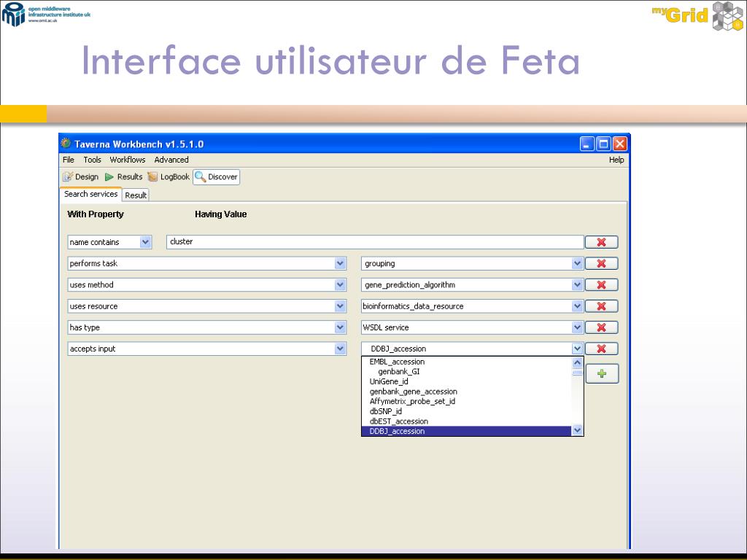Viewport: 747px width, 560px height.
Task: Open the LogBook perspective
Action: click(x=169, y=176)
